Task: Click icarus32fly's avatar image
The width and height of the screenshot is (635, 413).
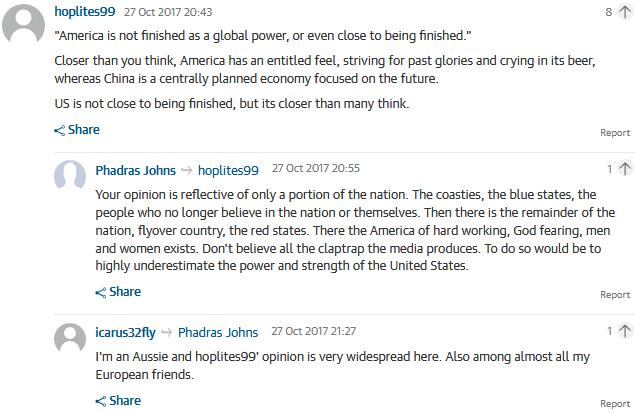Action: click(x=69, y=337)
